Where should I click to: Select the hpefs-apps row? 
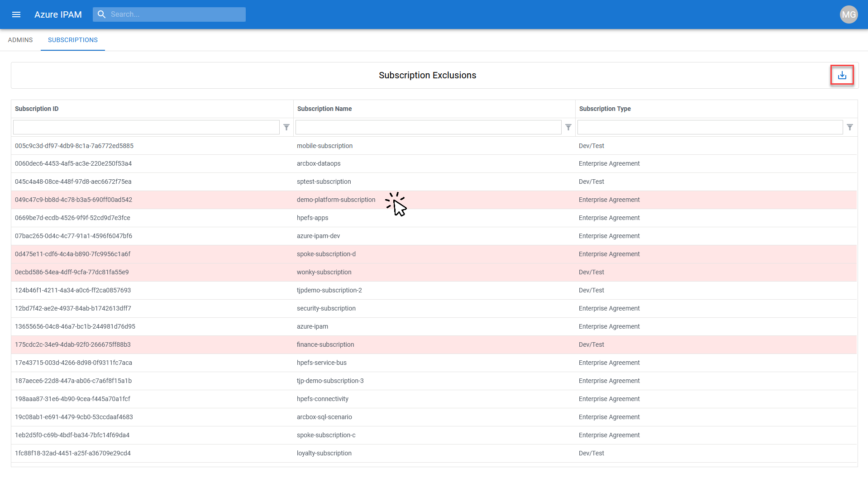[x=434, y=218]
